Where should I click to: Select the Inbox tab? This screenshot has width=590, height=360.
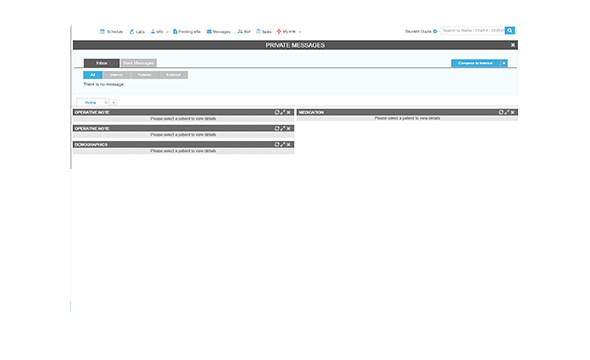click(x=102, y=63)
